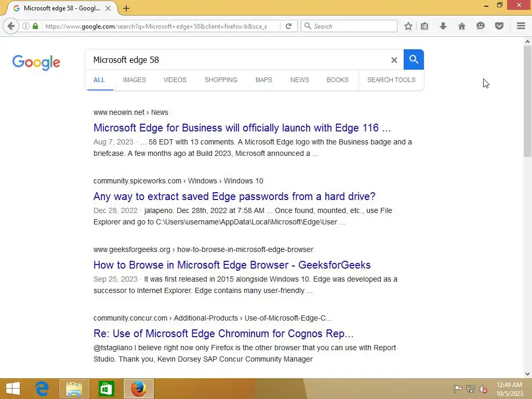Click the Google logo
Viewport: 532px width, 399px height.
36,62
